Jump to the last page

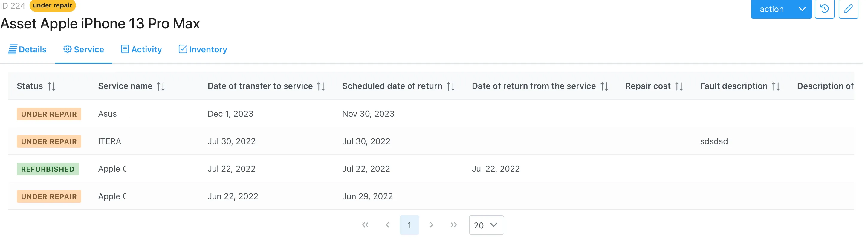pyautogui.click(x=453, y=225)
